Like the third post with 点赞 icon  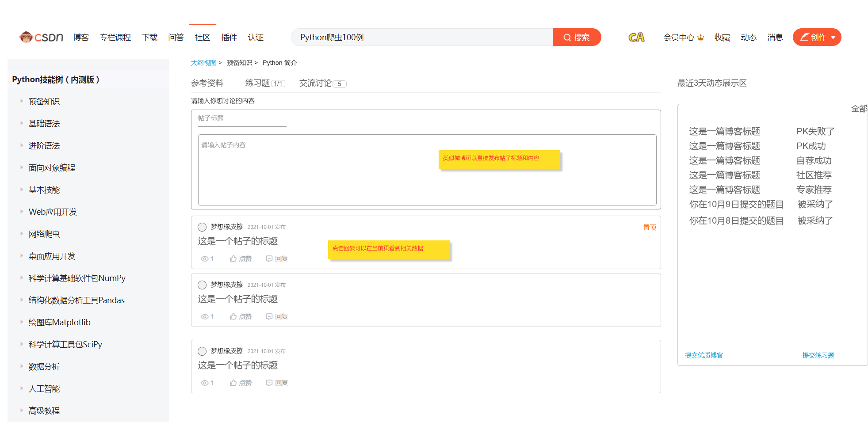(233, 383)
